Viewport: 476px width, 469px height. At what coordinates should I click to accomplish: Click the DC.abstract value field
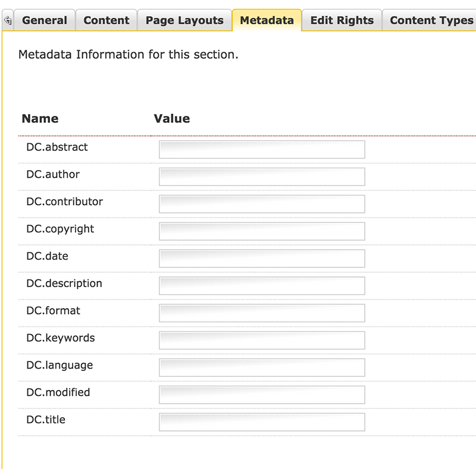tap(262, 150)
